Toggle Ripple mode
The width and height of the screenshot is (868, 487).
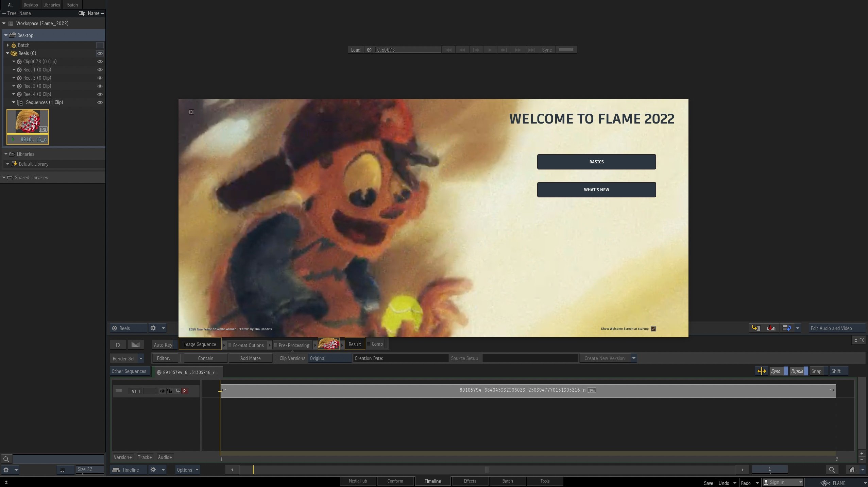(798, 371)
